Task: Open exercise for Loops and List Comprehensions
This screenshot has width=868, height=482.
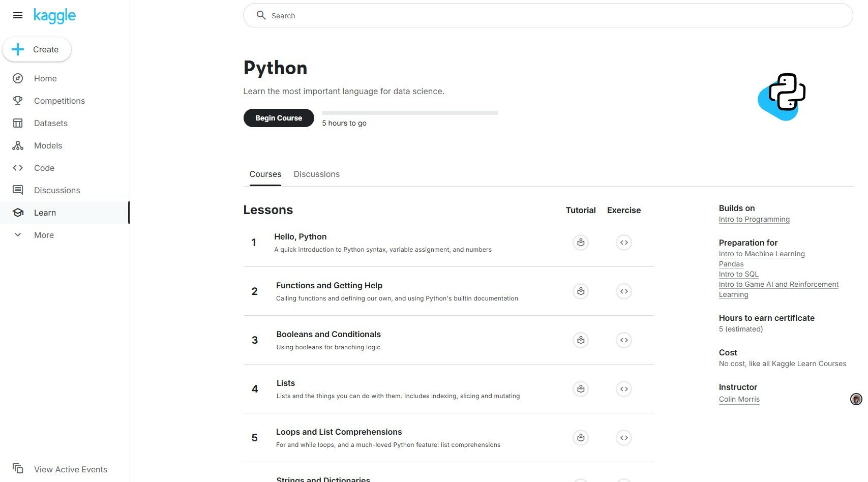Action: click(624, 438)
